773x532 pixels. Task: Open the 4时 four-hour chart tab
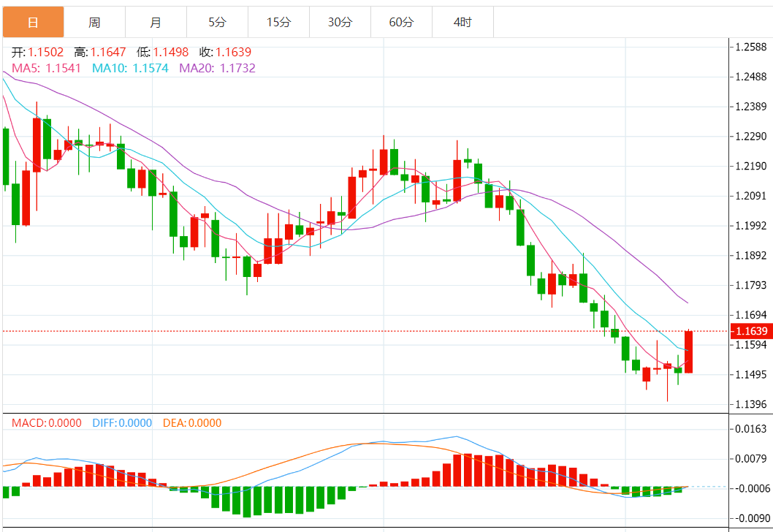click(463, 22)
